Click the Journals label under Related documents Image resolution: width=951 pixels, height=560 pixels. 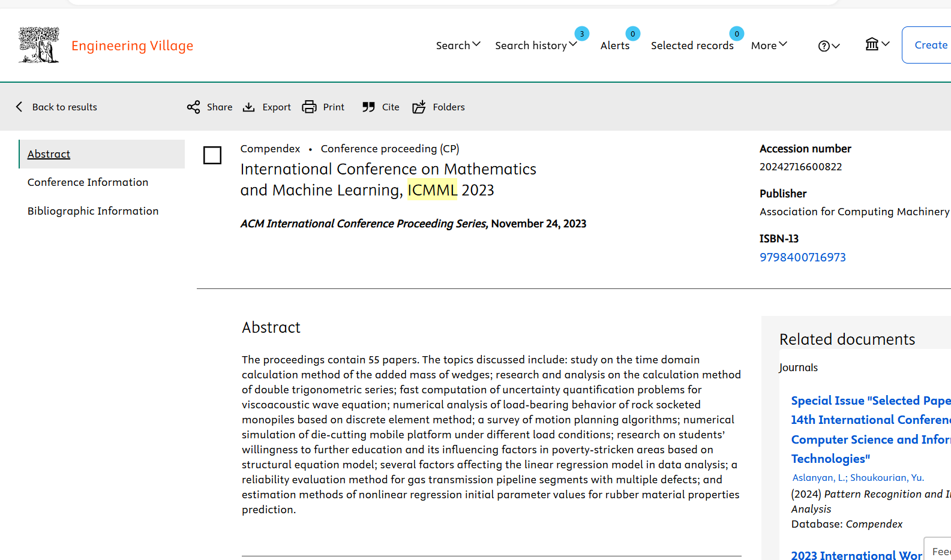[x=798, y=368]
